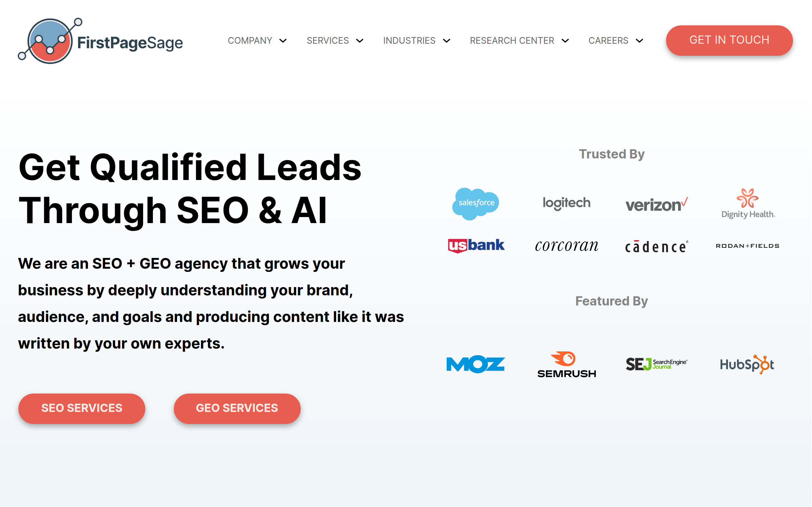The width and height of the screenshot is (812, 507).
Task: Select the Rodan+Fields logo
Action: 747,245
